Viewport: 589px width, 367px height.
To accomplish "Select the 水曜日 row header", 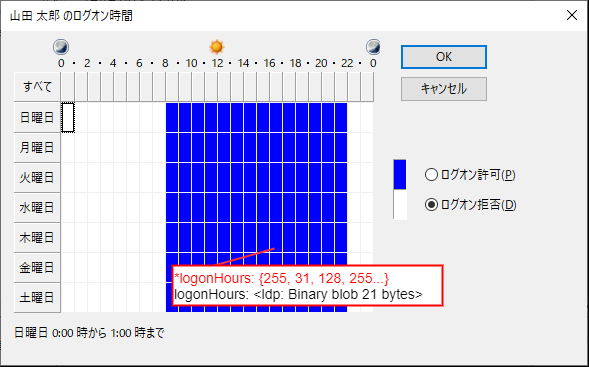I will click(x=37, y=208).
